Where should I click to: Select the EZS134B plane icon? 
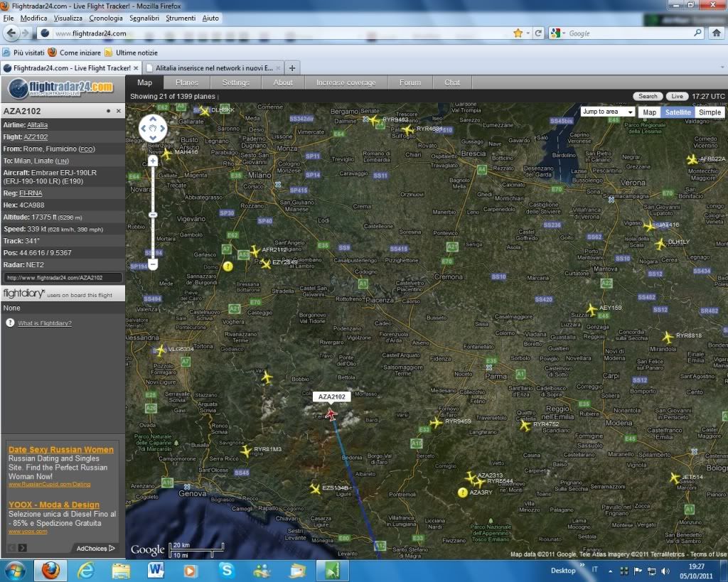click(315, 489)
